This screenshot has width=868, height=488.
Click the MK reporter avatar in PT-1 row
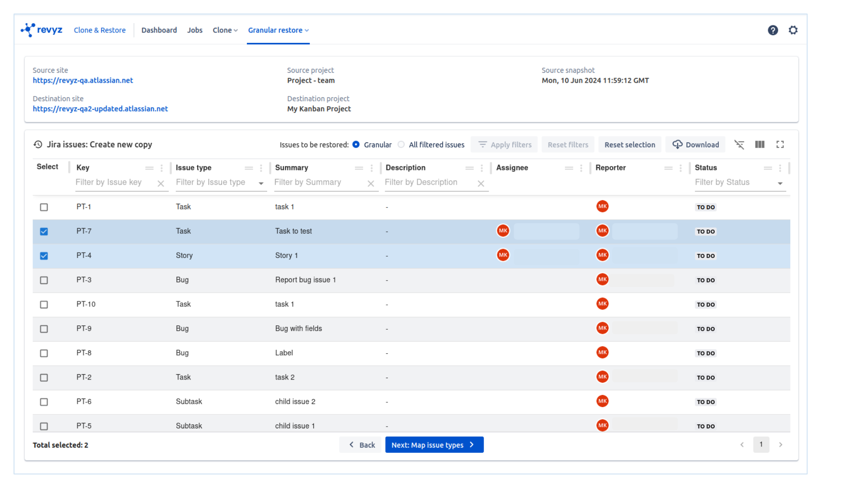pyautogui.click(x=602, y=206)
